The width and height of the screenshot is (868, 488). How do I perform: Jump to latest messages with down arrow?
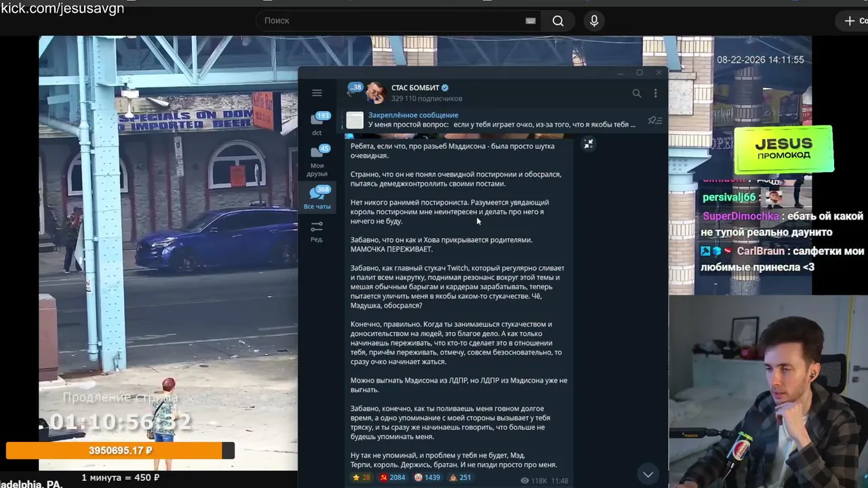tap(648, 474)
